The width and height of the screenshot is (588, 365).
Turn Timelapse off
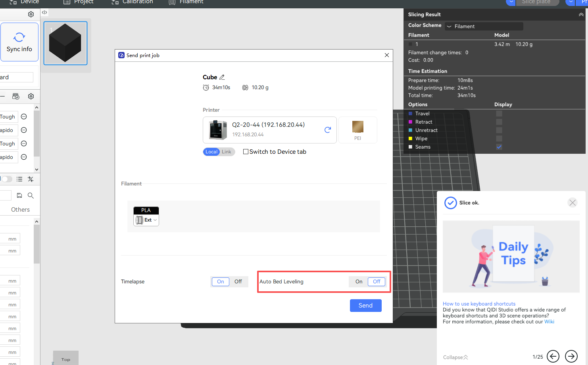coord(238,282)
